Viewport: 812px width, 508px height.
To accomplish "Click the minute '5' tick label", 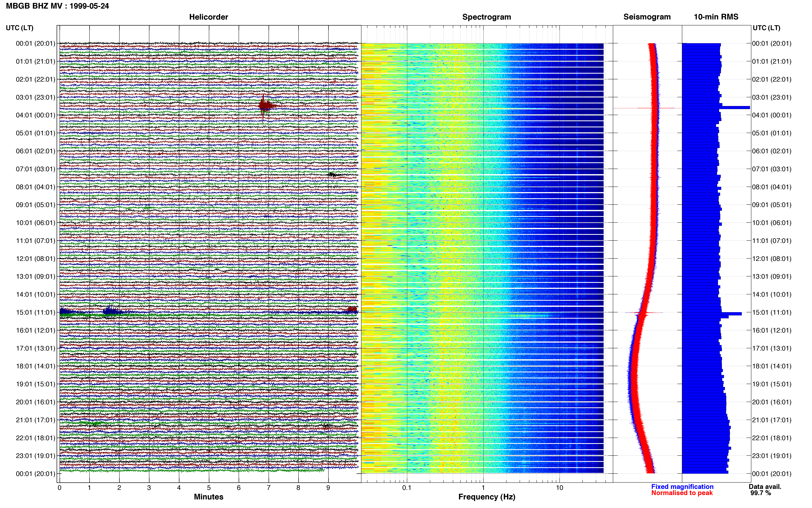I will (x=209, y=487).
